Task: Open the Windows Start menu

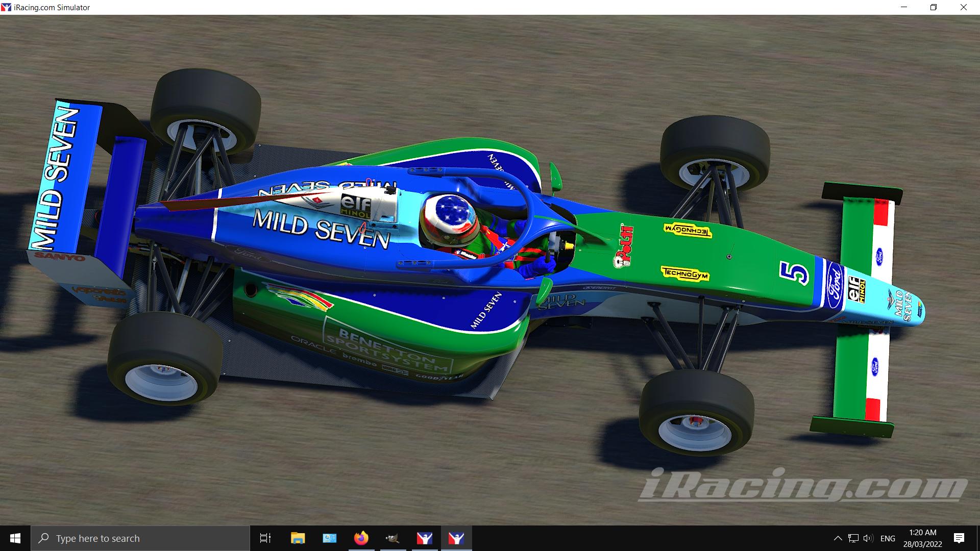Action: pos(15,538)
